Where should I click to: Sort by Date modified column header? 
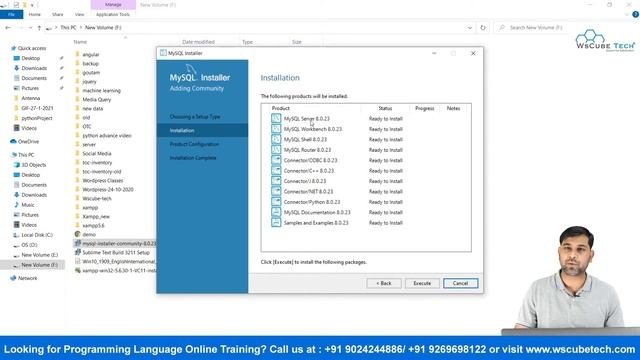198,42
